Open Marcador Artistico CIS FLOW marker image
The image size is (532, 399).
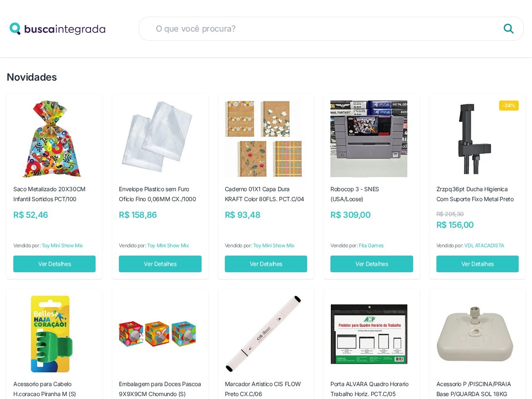pos(263,334)
